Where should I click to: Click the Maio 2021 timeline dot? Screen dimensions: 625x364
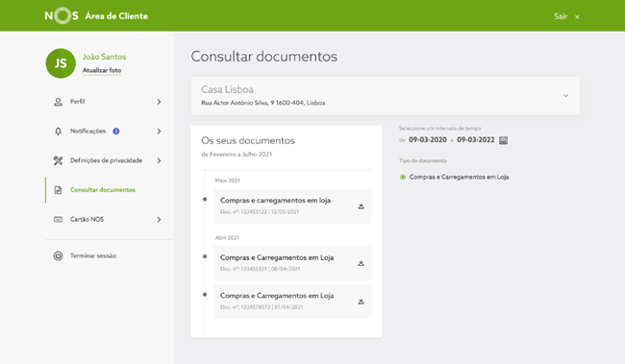[205, 199]
